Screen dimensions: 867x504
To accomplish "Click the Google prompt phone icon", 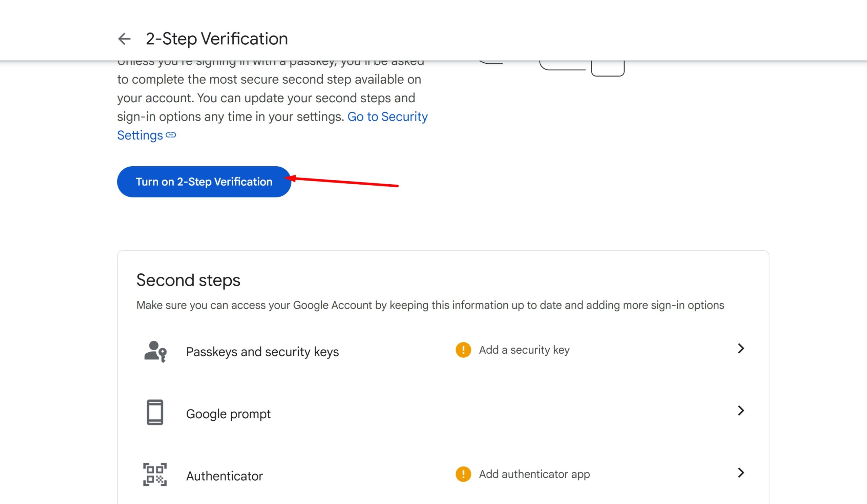I will tap(155, 412).
